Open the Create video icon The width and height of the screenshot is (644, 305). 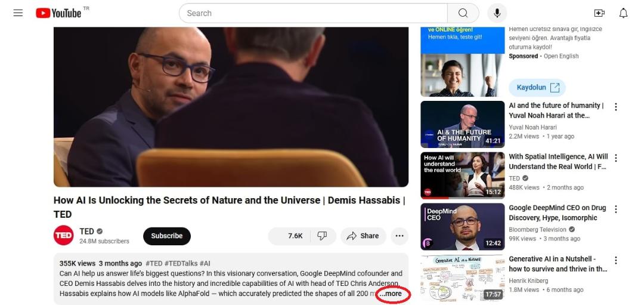click(599, 13)
